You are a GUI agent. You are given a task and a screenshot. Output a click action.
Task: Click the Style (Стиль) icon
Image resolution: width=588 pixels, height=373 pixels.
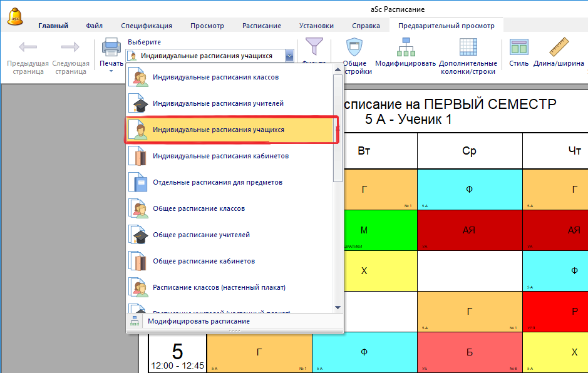518,48
